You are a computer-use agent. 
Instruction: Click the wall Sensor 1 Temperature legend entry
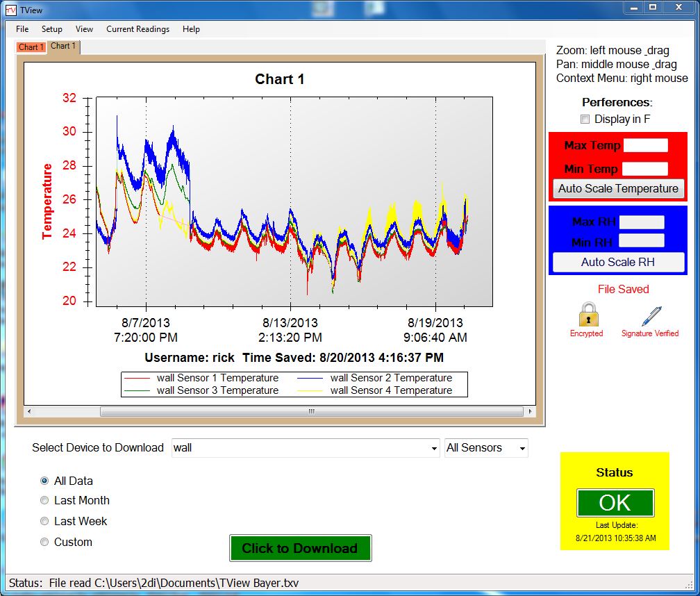pos(202,378)
